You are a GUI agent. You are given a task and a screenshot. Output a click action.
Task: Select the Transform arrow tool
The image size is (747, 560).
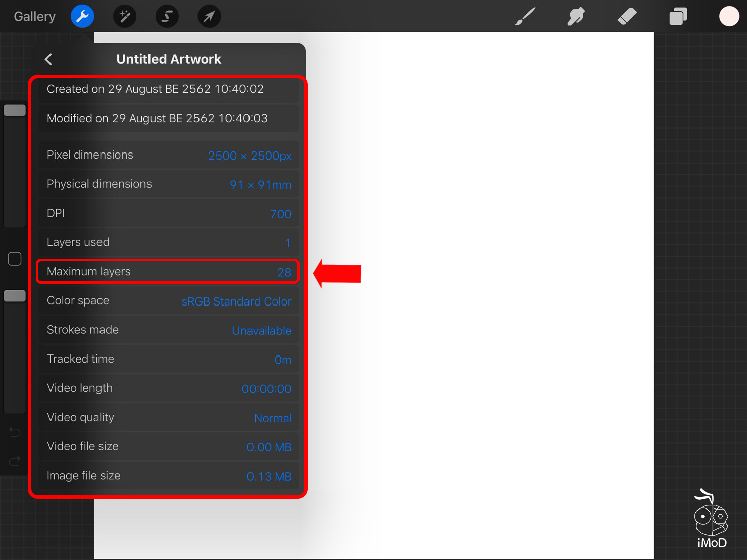tap(209, 16)
